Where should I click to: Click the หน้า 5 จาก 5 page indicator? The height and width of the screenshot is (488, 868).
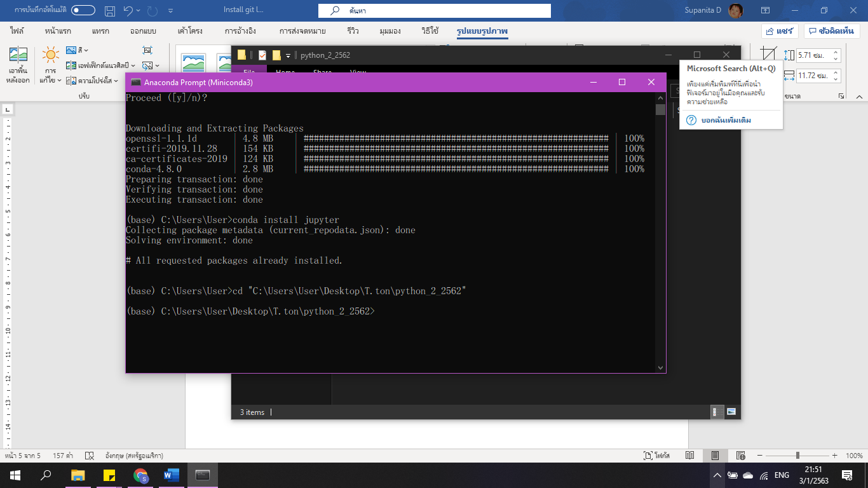tap(22, 456)
